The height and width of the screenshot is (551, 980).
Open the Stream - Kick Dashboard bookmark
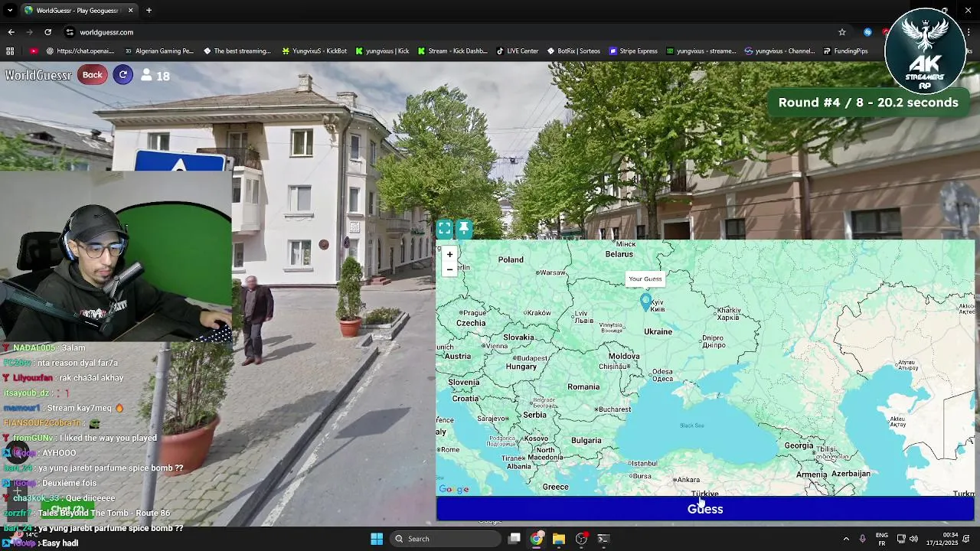pyautogui.click(x=452, y=51)
